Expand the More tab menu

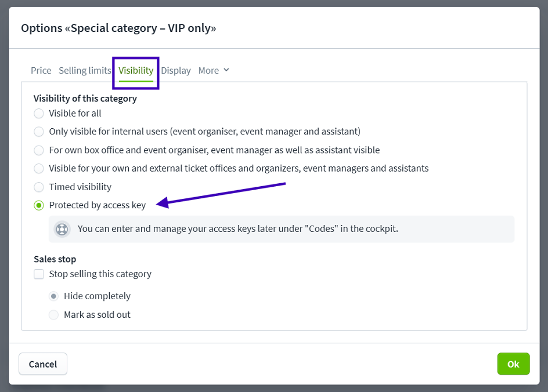pos(214,71)
